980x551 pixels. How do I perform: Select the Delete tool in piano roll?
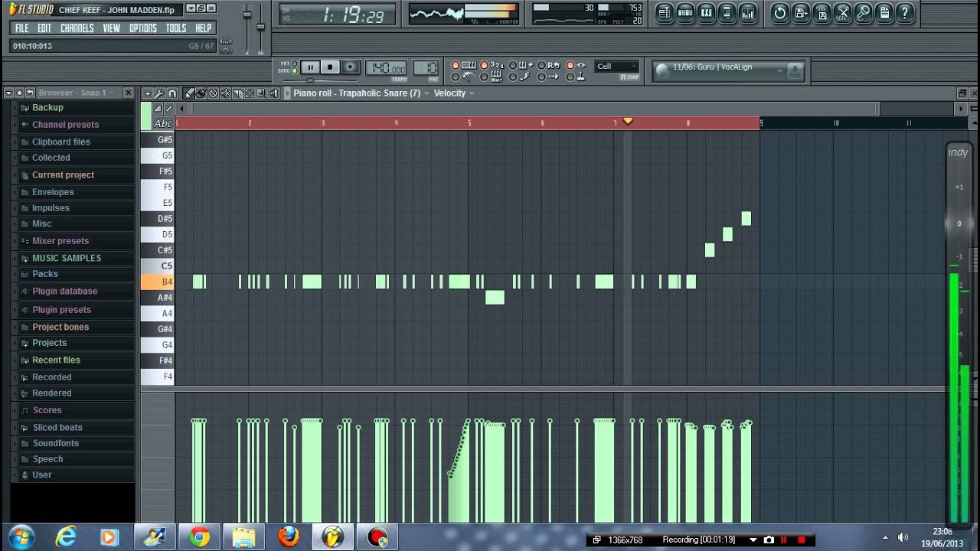(x=213, y=93)
